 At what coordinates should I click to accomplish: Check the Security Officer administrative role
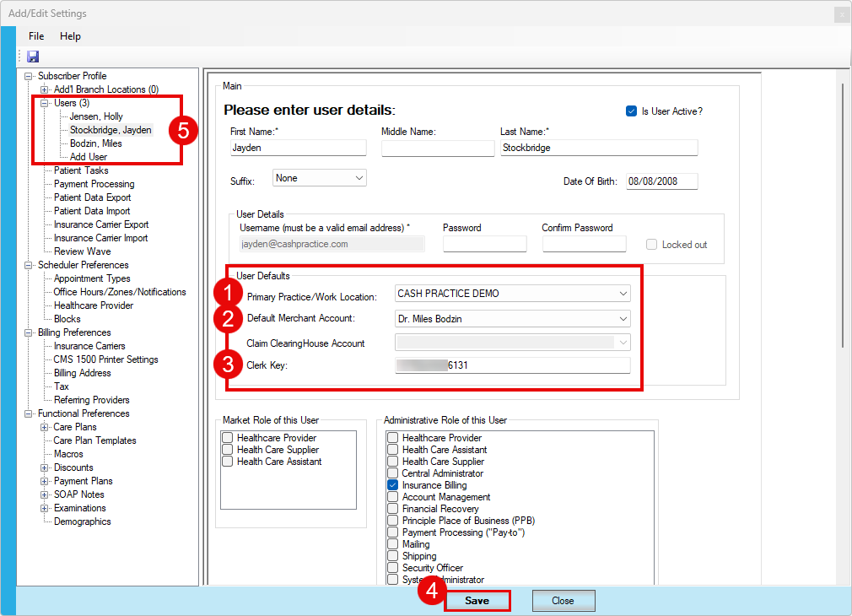[x=393, y=568]
